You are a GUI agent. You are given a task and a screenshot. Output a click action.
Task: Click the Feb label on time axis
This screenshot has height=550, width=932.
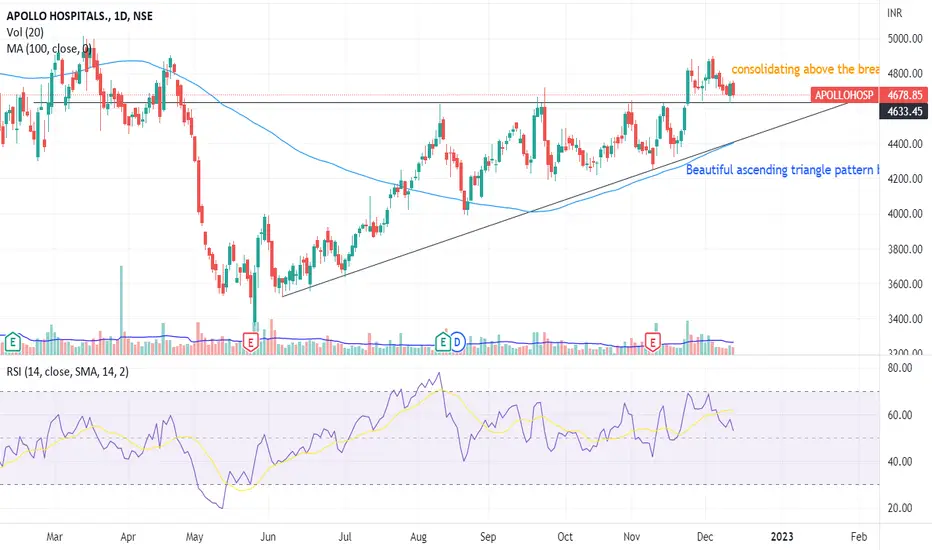pos(859,537)
